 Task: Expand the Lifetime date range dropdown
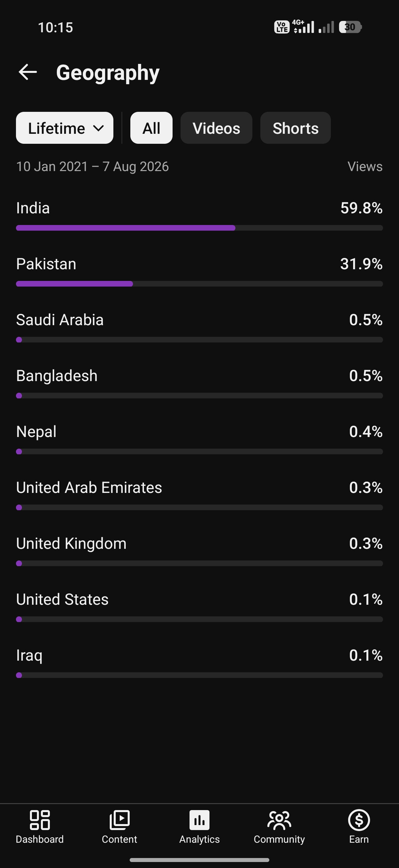[65, 128]
